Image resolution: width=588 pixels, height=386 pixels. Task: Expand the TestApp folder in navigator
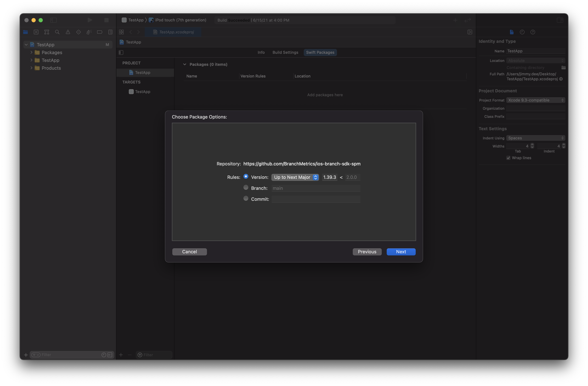(31, 60)
